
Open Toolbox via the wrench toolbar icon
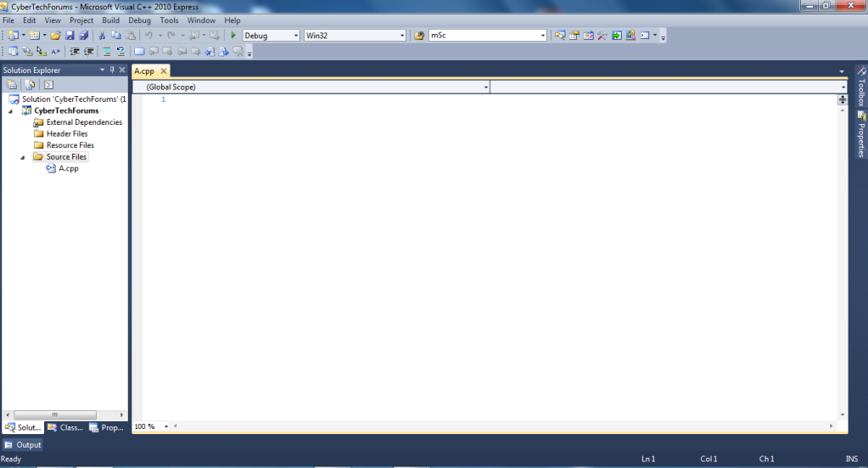pos(602,36)
